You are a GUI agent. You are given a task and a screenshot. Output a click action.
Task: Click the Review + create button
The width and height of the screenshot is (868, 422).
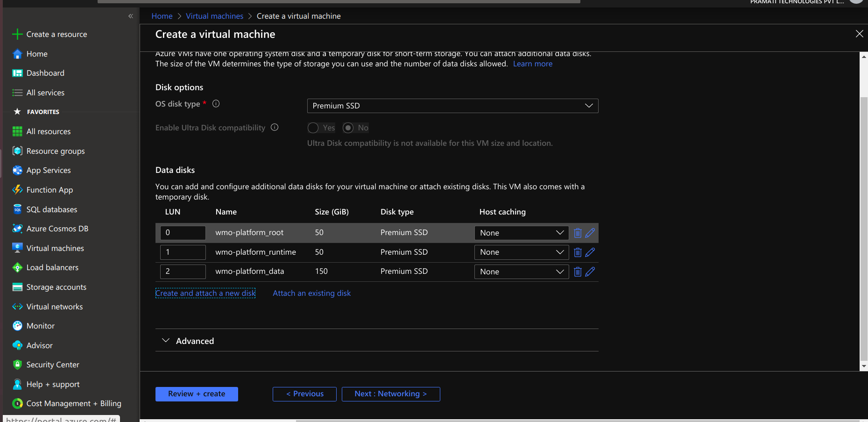[x=197, y=394]
